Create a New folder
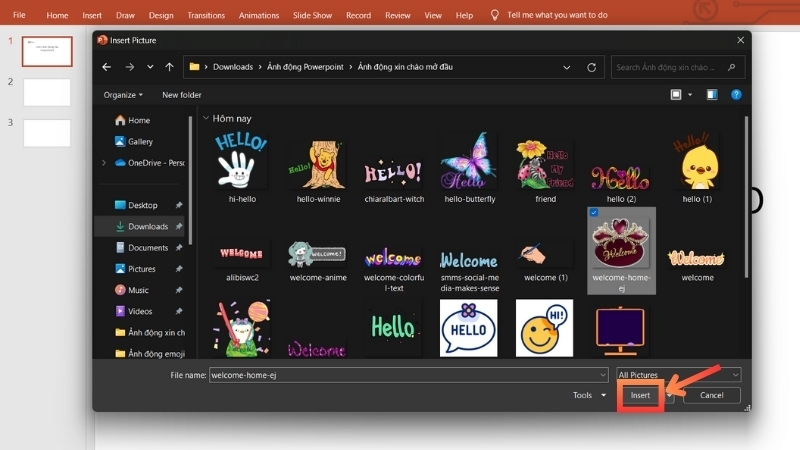Image resolution: width=800 pixels, height=450 pixels. [x=182, y=95]
